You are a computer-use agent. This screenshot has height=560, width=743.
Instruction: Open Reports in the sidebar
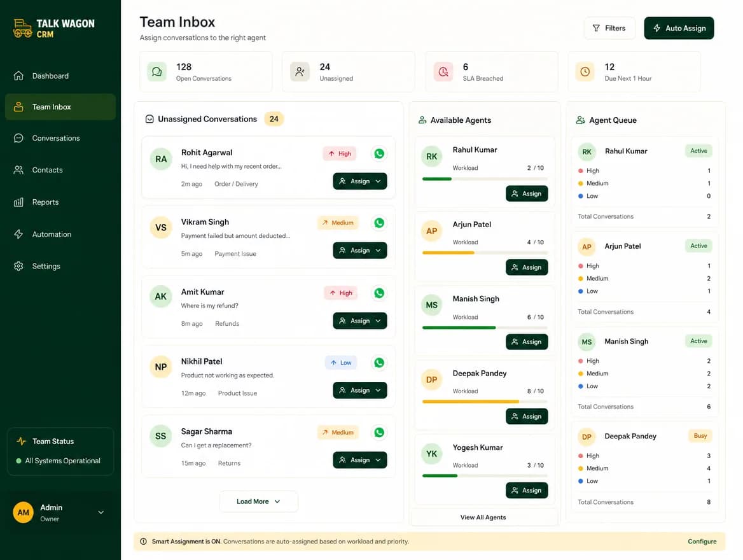[x=60, y=202]
